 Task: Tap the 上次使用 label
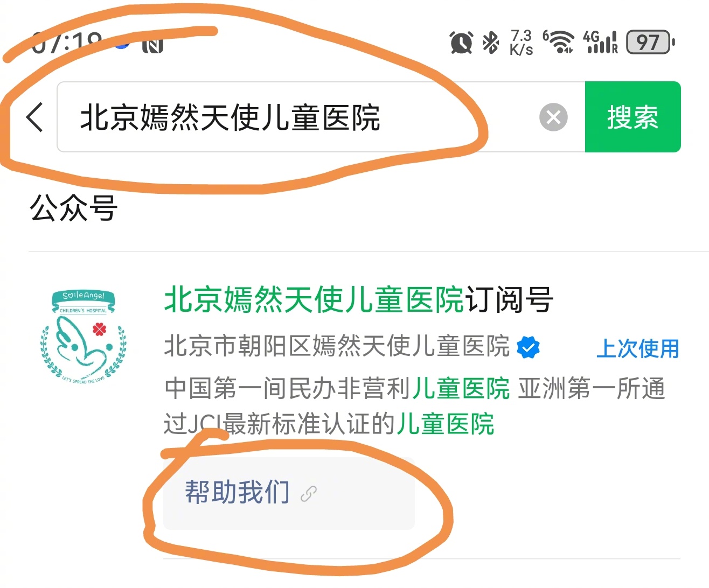[x=638, y=348]
